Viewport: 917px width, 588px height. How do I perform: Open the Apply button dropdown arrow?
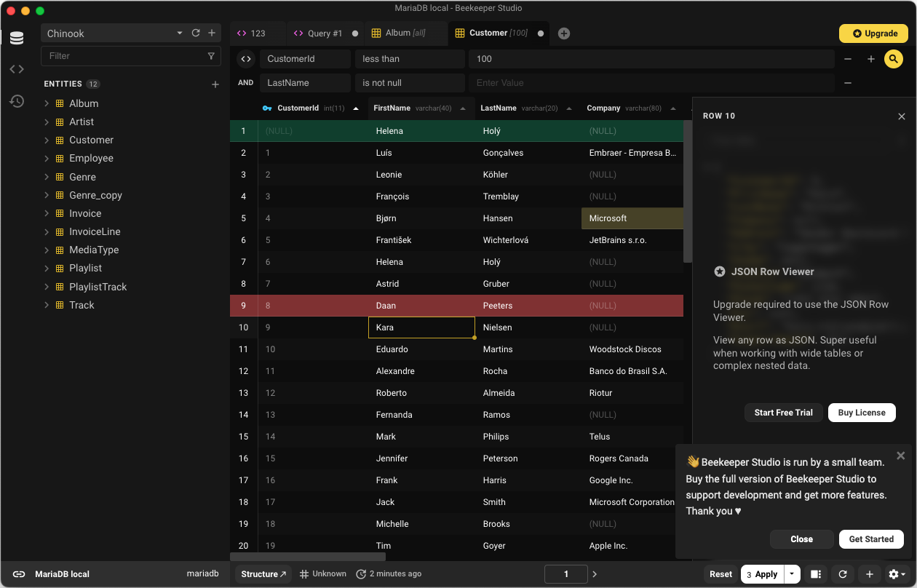(x=790, y=573)
